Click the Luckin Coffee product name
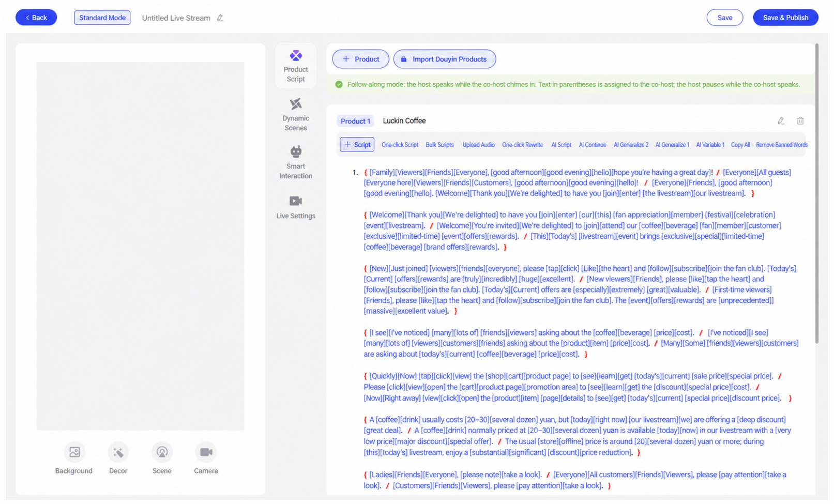The height and width of the screenshot is (504, 834). click(404, 120)
